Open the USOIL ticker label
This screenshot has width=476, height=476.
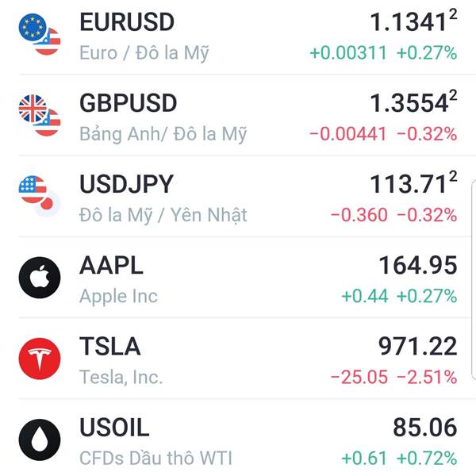114,428
